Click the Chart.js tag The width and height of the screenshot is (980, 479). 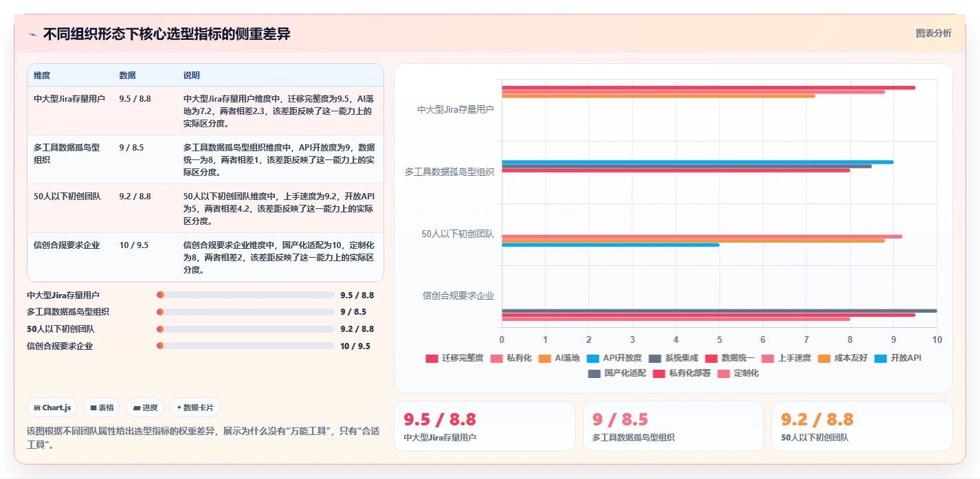click(x=53, y=408)
